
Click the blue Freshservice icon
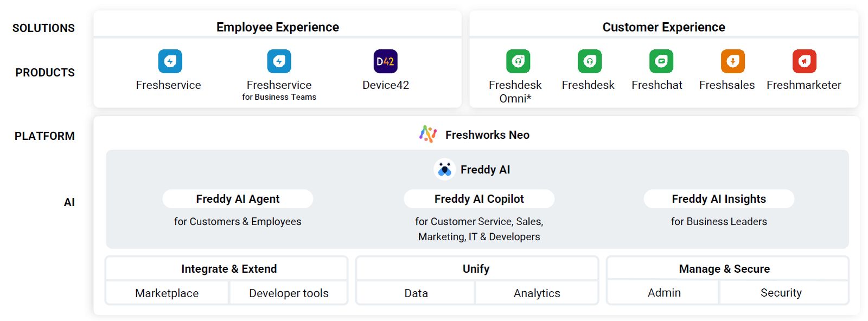[170, 61]
